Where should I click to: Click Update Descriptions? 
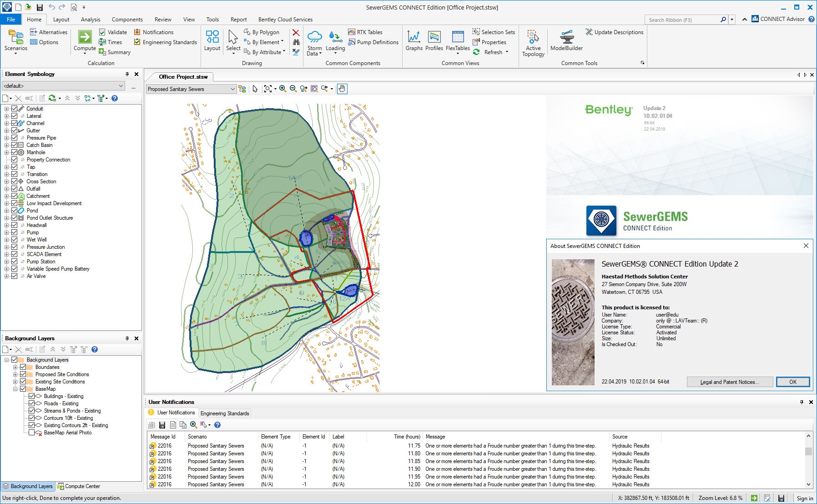(x=614, y=32)
